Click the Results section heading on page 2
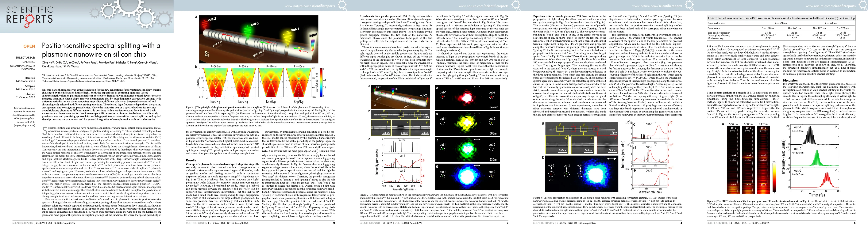 point(191,160)
